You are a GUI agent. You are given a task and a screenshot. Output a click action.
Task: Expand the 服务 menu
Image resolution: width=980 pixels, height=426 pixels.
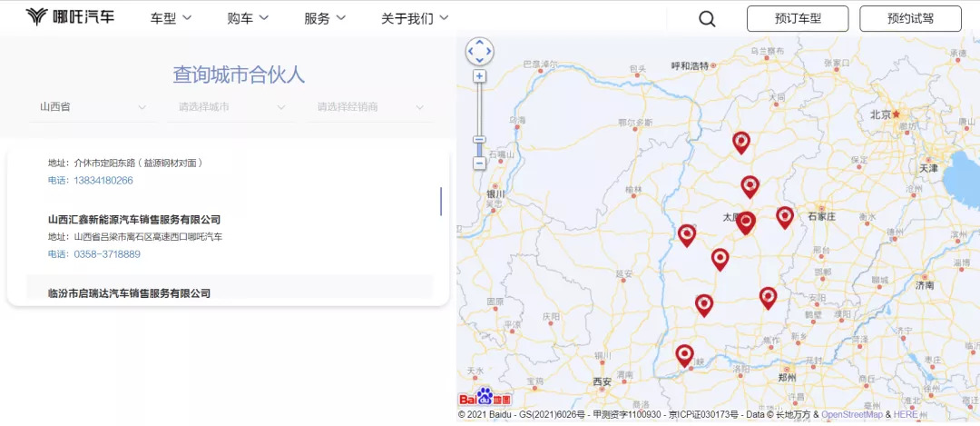(324, 18)
